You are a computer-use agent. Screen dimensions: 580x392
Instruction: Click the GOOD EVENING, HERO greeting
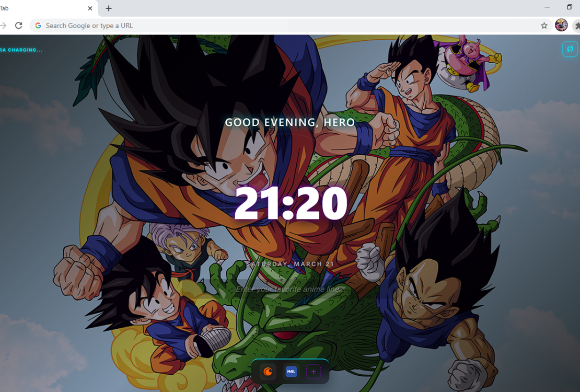[x=289, y=122]
